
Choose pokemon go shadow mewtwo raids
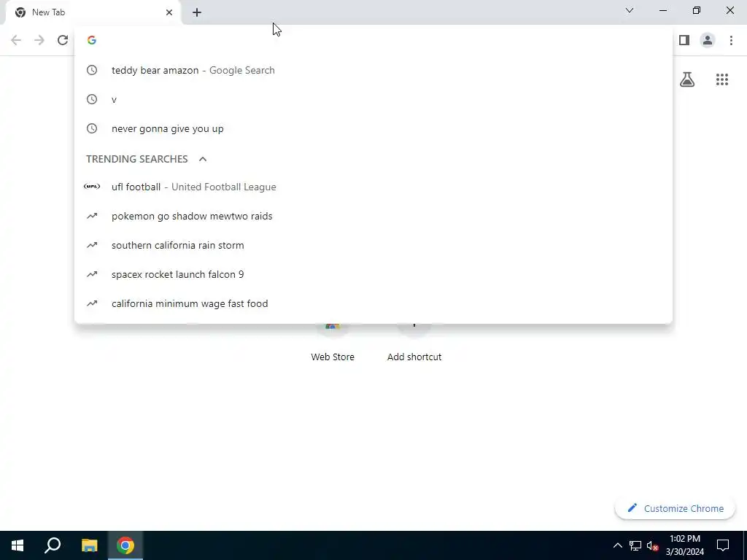coord(373,216)
